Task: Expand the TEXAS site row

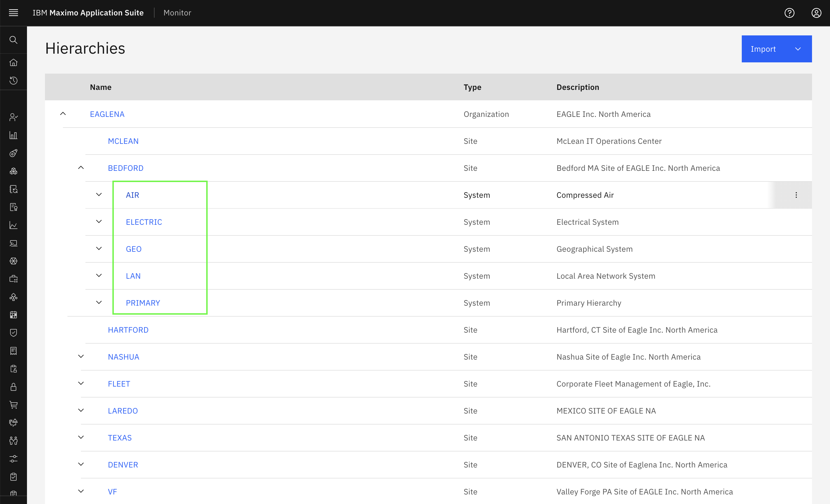Action: click(81, 437)
